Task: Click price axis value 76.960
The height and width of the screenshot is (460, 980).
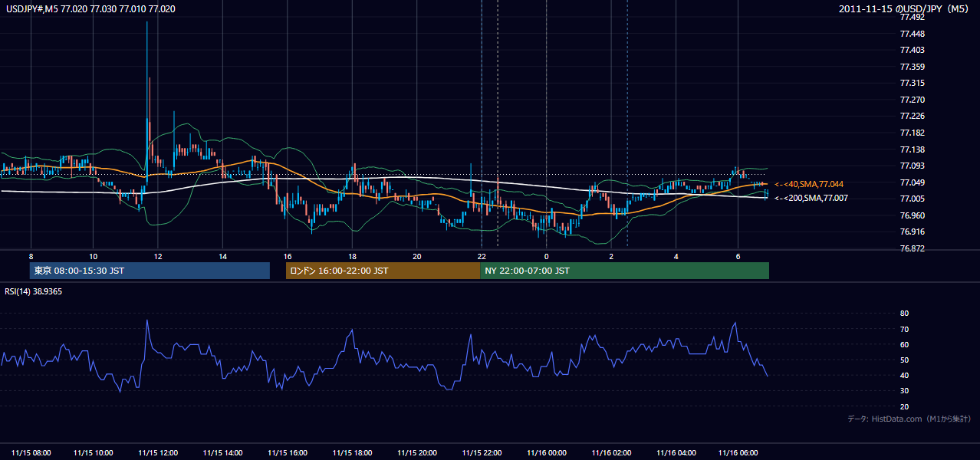Action: point(913,215)
